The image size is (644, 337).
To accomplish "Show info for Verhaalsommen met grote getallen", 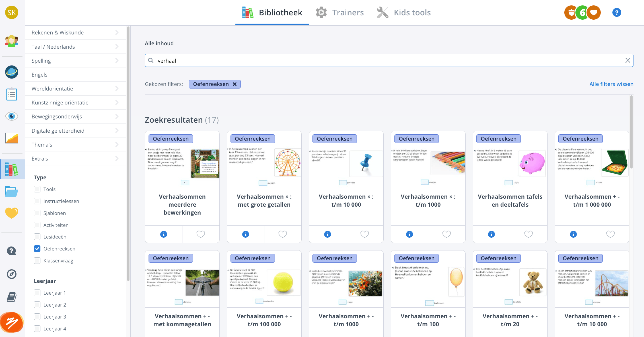I will (246, 234).
